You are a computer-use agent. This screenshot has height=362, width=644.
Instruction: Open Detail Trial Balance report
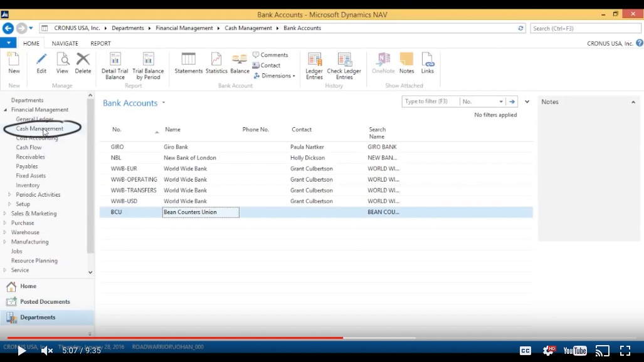(115, 66)
